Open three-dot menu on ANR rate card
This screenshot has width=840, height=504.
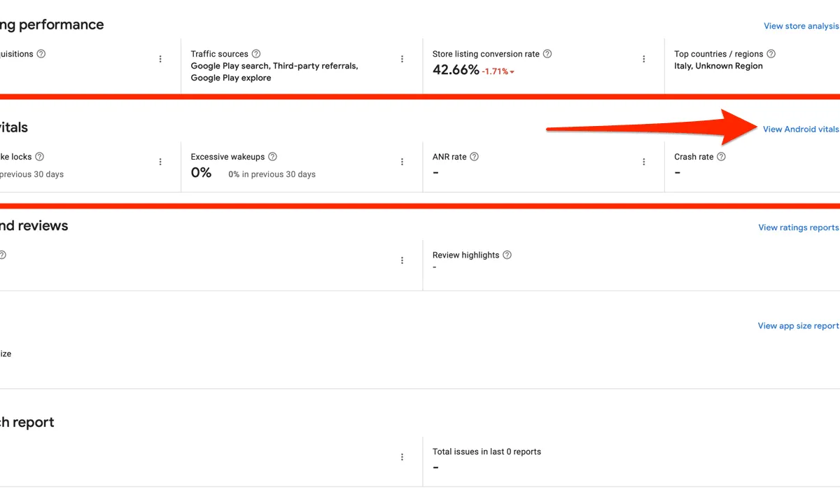click(x=644, y=162)
